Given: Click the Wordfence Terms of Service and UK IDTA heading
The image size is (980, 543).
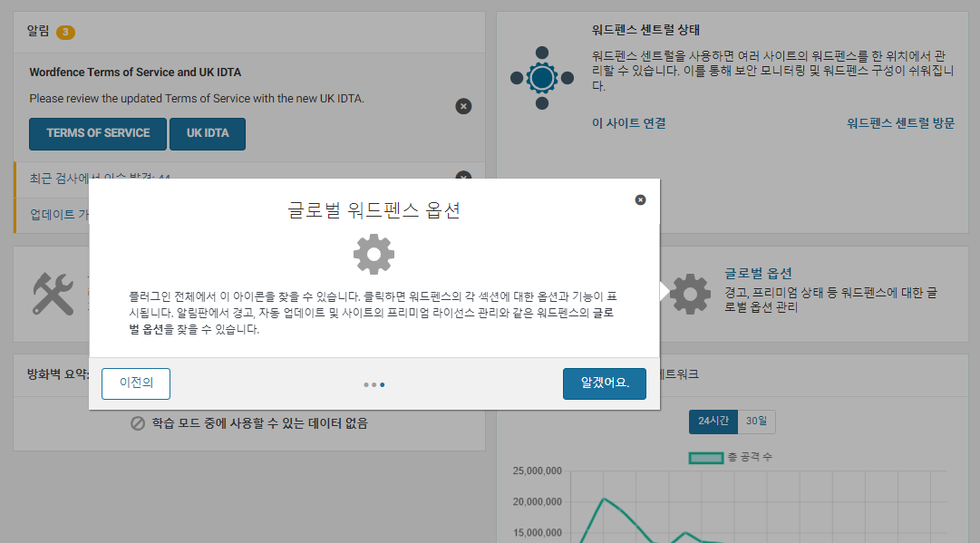Looking at the screenshot, I should click(135, 73).
